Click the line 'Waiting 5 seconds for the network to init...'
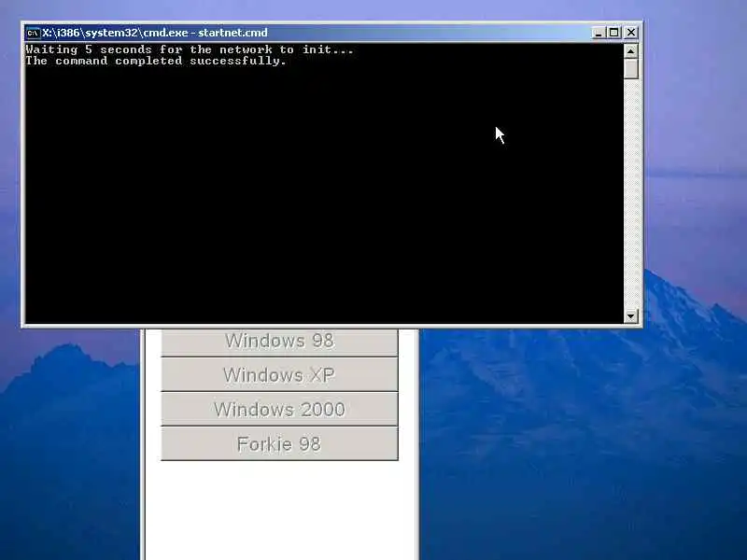The image size is (747, 560). point(190,49)
